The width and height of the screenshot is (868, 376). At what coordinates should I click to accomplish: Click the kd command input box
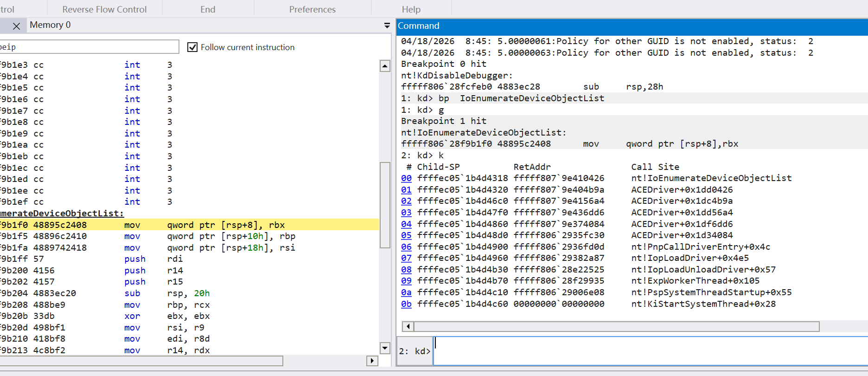click(649, 351)
